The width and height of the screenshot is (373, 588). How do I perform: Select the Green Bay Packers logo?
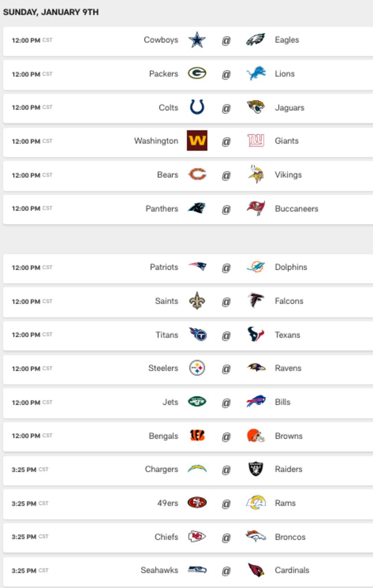(197, 74)
